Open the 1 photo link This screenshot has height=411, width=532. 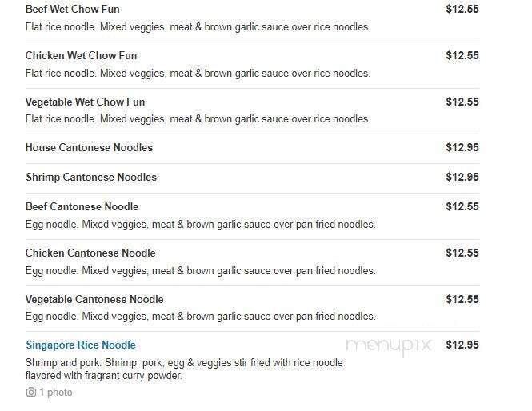coord(55,393)
